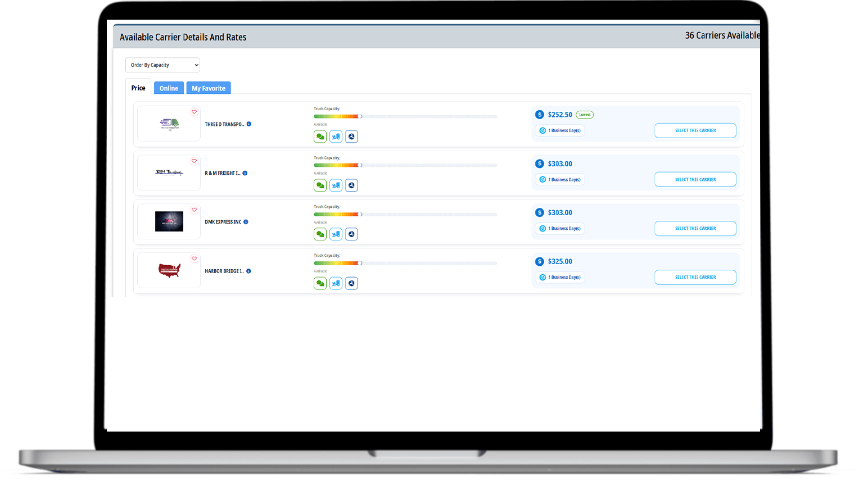
Task: Click forklift truck icon for Three D Transport
Action: [x=336, y=137]
